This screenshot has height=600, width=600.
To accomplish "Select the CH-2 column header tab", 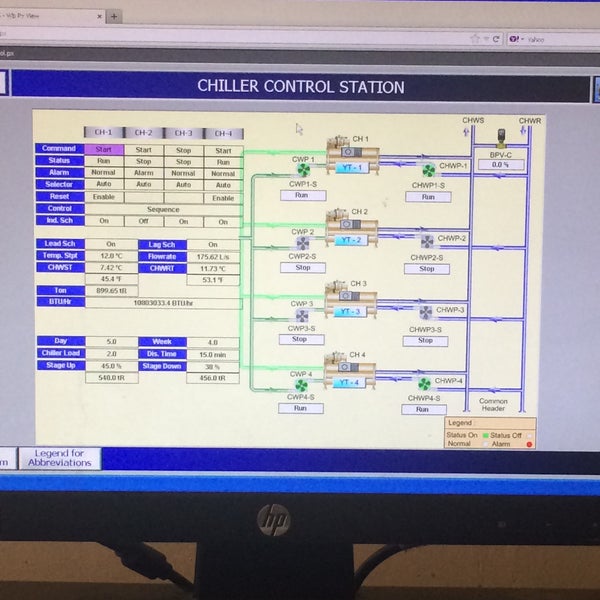I will pyautogui.click(x=143, y=132).
